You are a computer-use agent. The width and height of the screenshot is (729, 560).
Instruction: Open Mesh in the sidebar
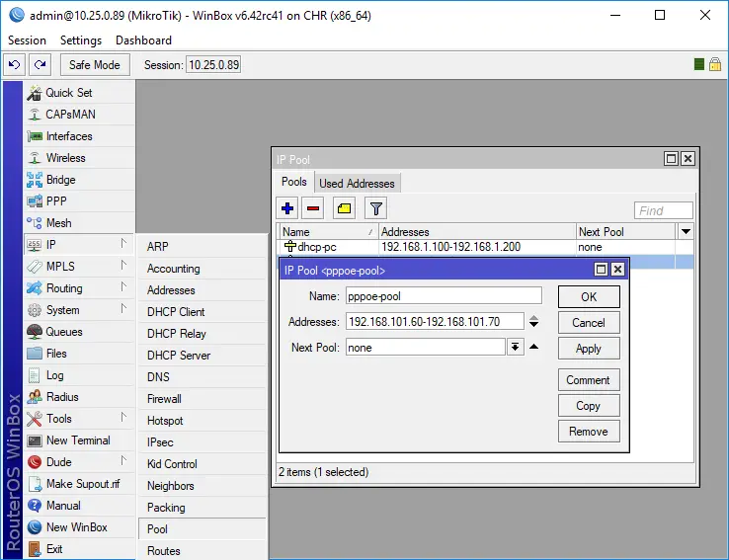pyautogui.click(x=79, y=223)
